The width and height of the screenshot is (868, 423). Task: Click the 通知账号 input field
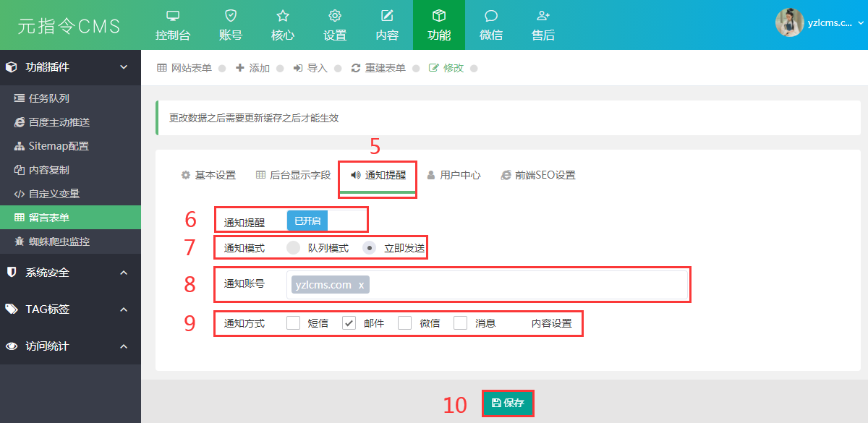click(x=488, y=284)
